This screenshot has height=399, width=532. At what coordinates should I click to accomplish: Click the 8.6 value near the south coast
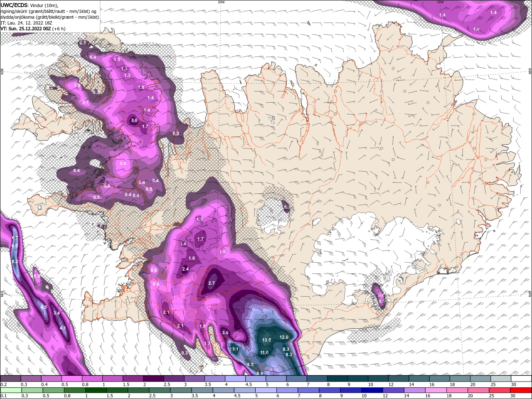point(260,373)
